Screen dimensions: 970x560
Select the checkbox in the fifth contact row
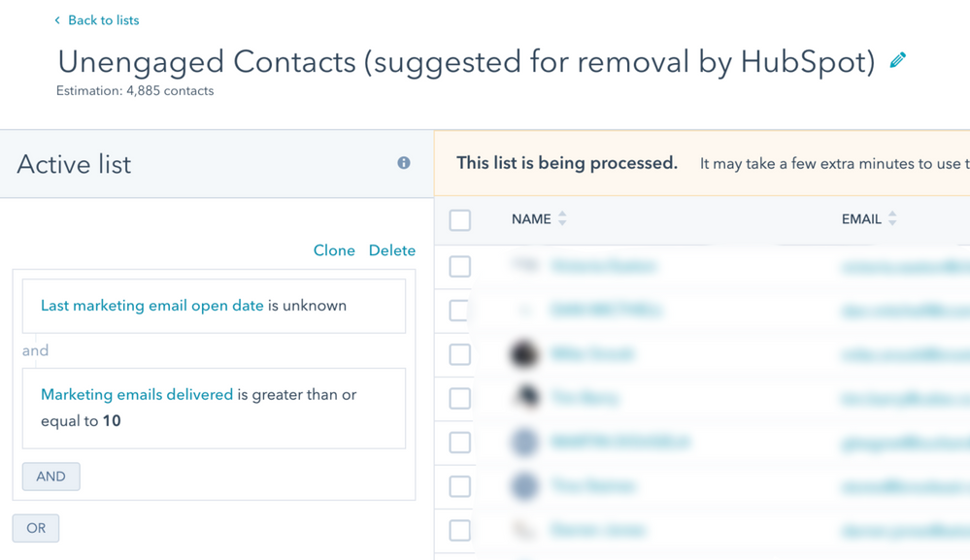(x=459, y=443)
